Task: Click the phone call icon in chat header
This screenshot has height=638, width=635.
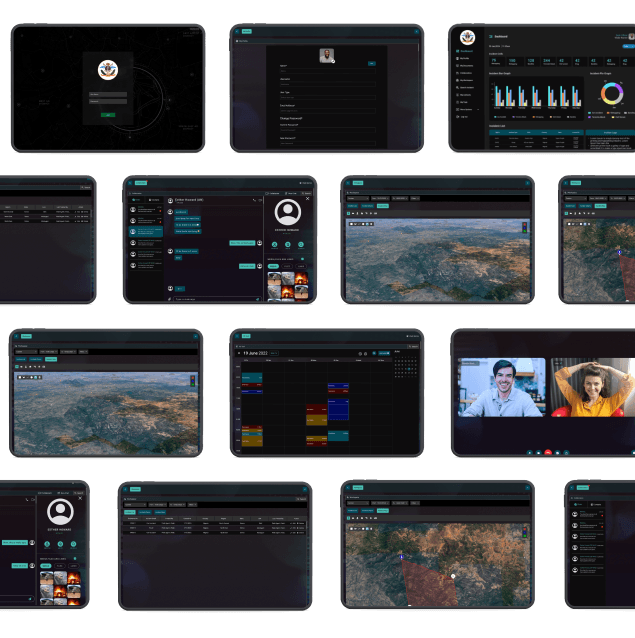Action: point(254,200)
